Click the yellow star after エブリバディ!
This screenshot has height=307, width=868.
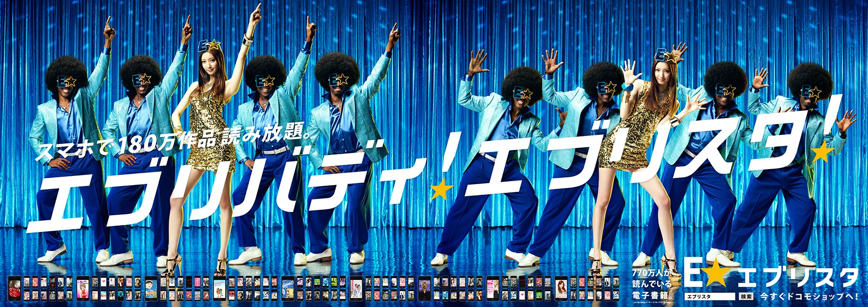442,190
